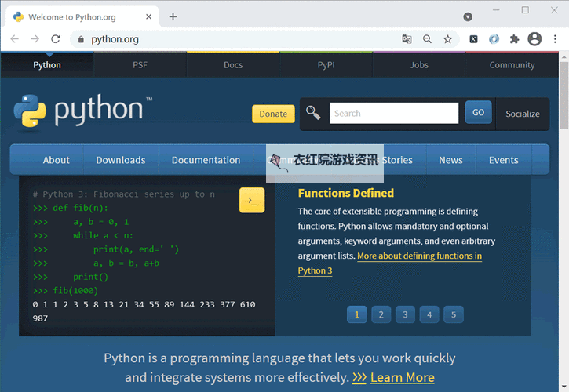Open a new tab with plus button
The image size is (569, 392).
(x=173, y=16)
